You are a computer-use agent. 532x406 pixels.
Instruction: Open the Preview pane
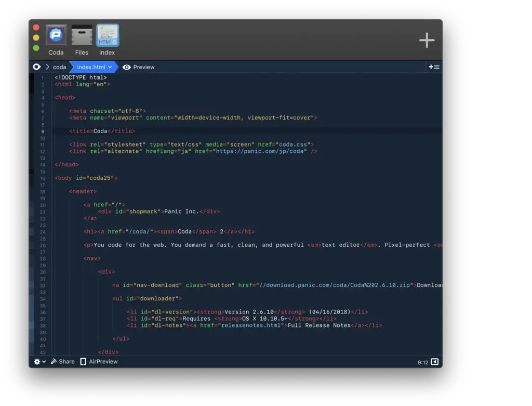coord(138,67)
